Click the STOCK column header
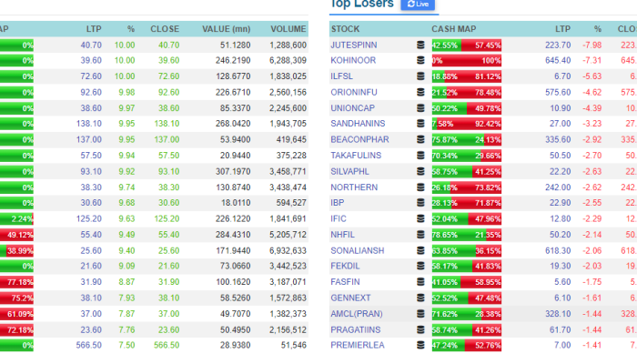Screen dimensions: 637x364 coord(345,29)
